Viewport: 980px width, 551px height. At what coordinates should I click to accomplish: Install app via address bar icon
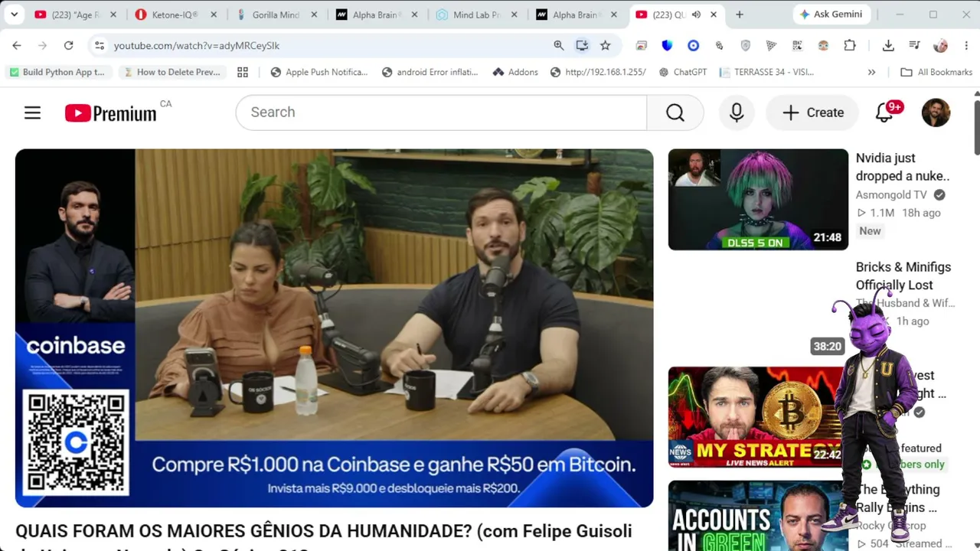[x=582, y=46]
